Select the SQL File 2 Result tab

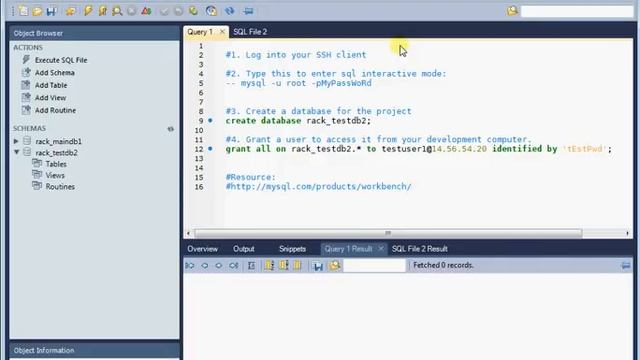pos(420,249)
